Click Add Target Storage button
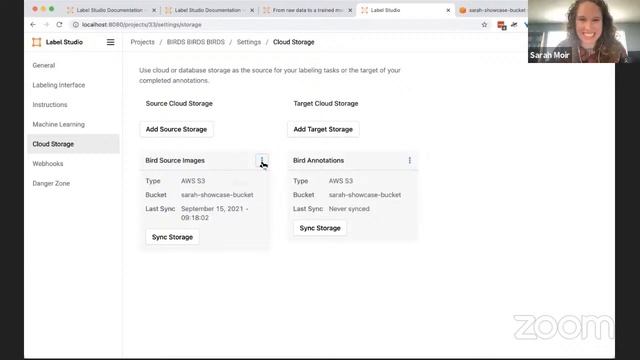640x360 pixels. click(x=323, y=129)
